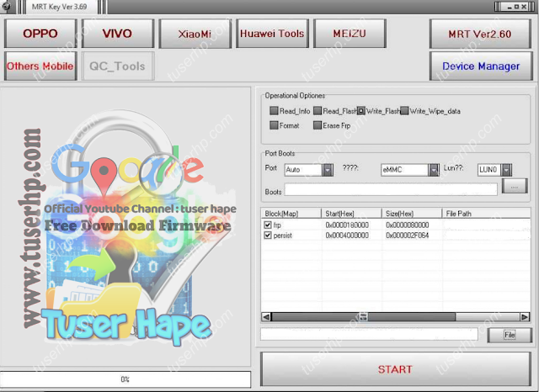
Task: Click the QC_Tools button
Action: [x=118, y=66]
